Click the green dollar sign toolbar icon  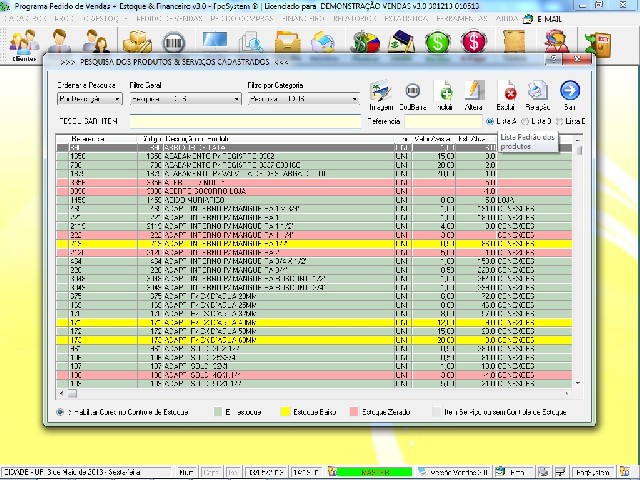(436, 43)
